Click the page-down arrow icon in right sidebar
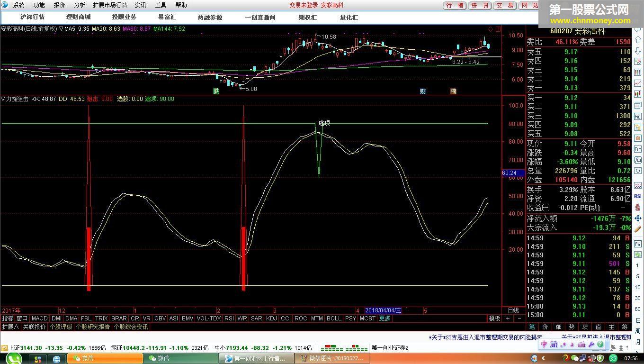The image size is (644, 364). [637, 51]
